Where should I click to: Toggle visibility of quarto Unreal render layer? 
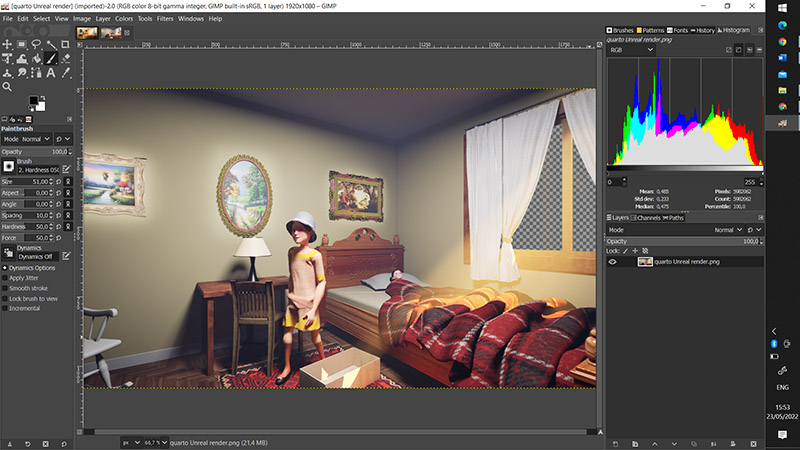coord(613,262)
